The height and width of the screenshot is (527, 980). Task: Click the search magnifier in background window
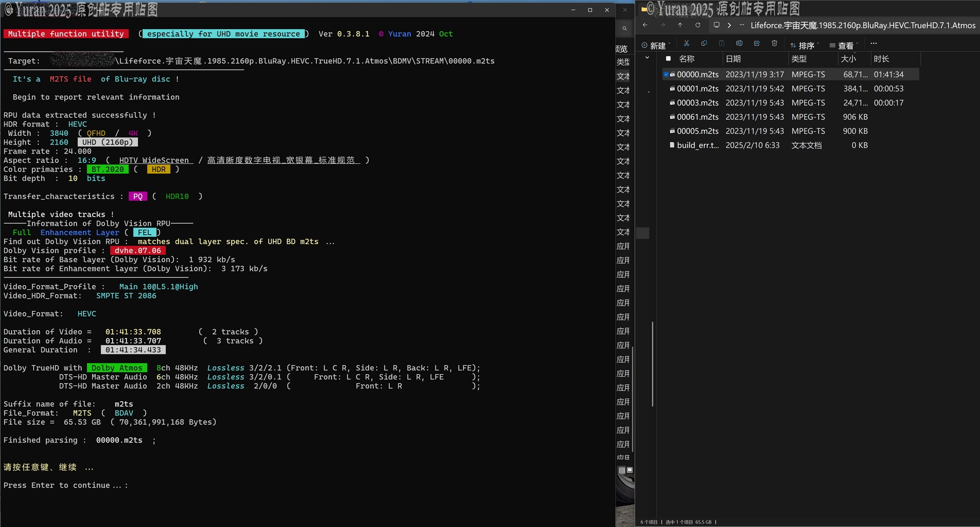coord(624,29)
